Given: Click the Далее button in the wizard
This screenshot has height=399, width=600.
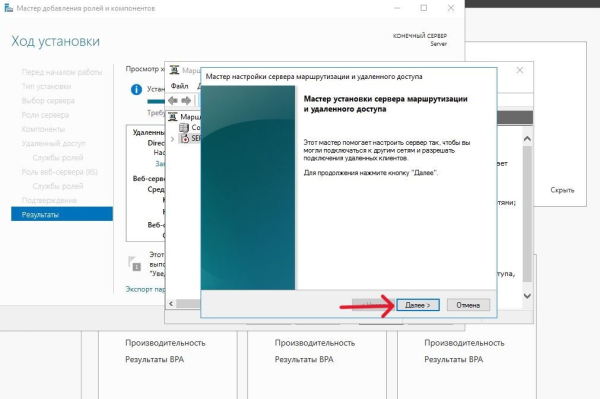Looking at the screenshot, I should (x=417, y=305).
